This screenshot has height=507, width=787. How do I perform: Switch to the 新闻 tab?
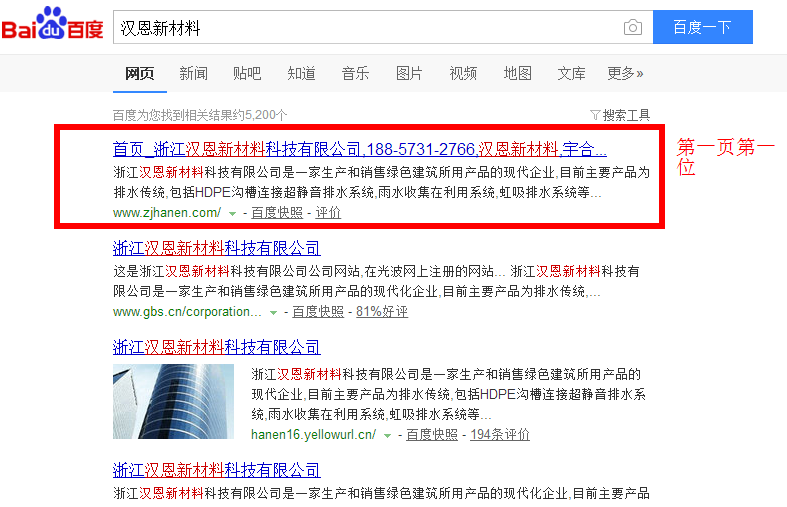tap(193, 73)
